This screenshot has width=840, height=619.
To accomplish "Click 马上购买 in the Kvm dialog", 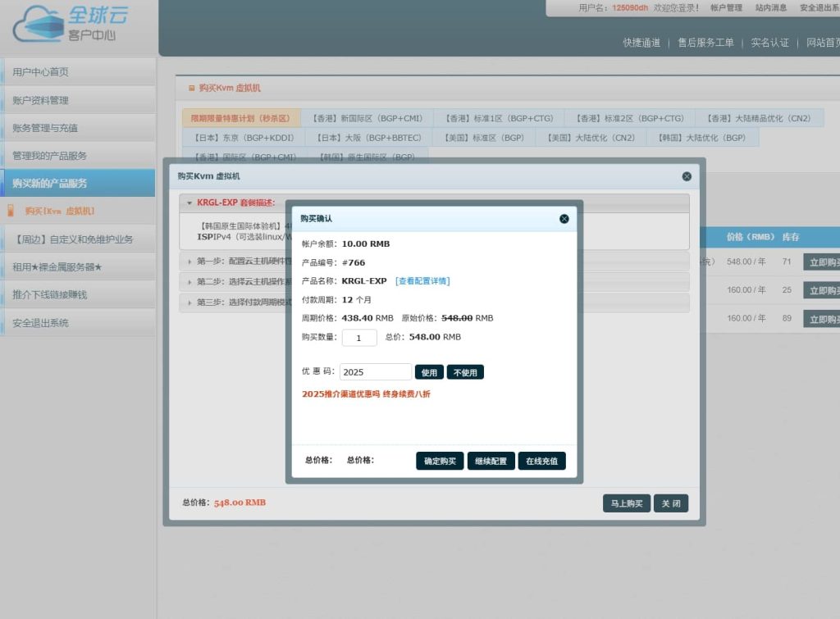I will point(627,503).
